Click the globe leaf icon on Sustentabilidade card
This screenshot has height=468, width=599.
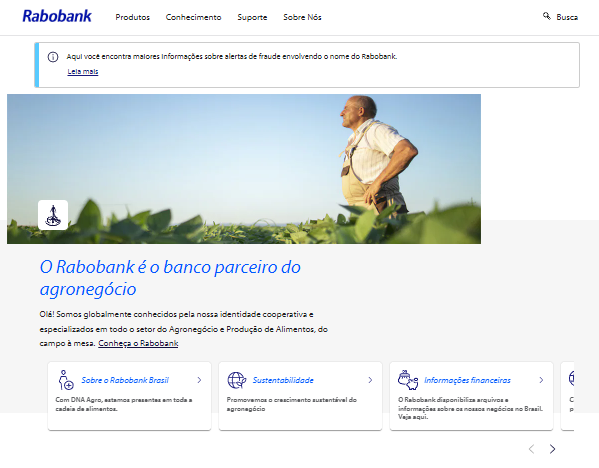tap(237, 380)
